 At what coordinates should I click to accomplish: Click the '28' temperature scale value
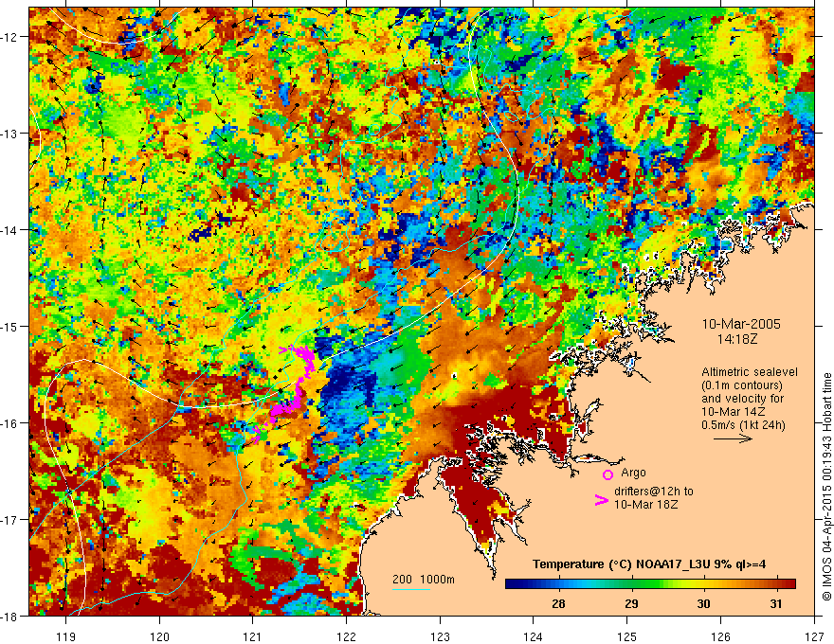pyautogui.click(x=558, y=603)
